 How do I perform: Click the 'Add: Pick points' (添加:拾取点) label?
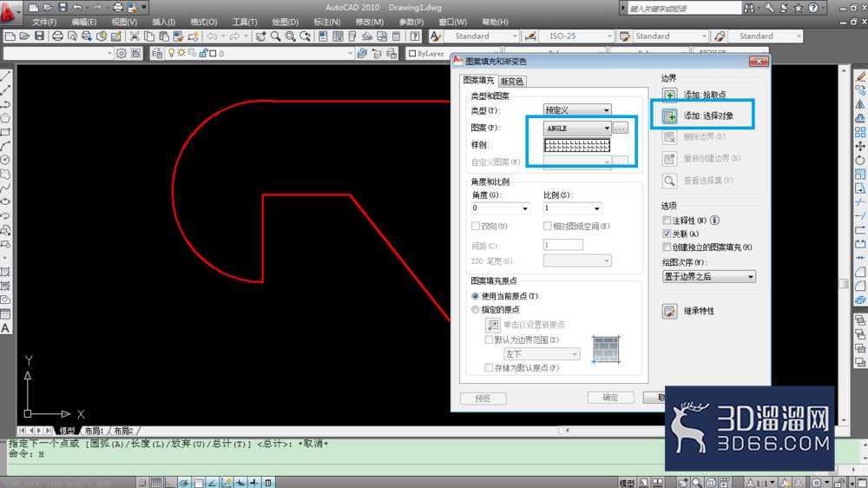pos(705,95)
